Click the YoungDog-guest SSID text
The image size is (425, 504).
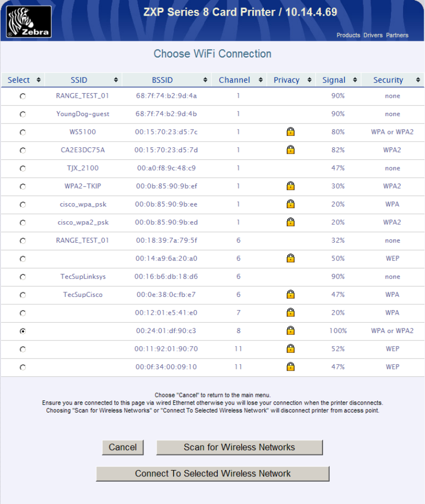[x=83, y=114]
